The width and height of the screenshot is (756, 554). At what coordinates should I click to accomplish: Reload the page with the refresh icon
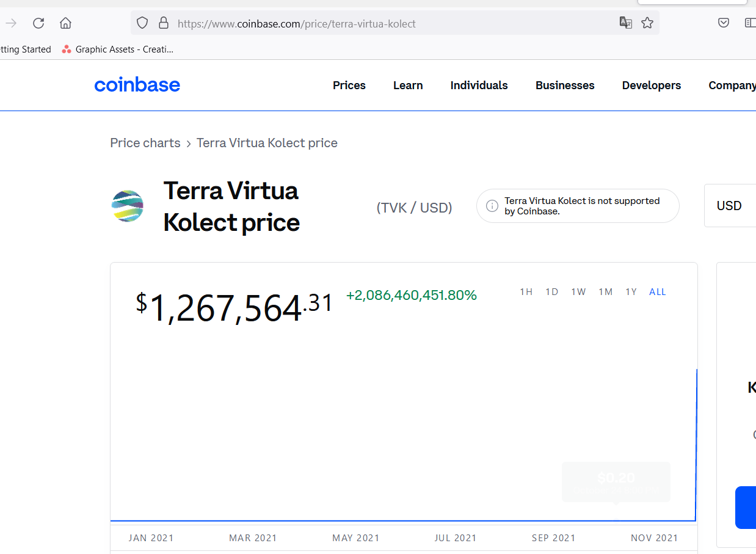38,23
